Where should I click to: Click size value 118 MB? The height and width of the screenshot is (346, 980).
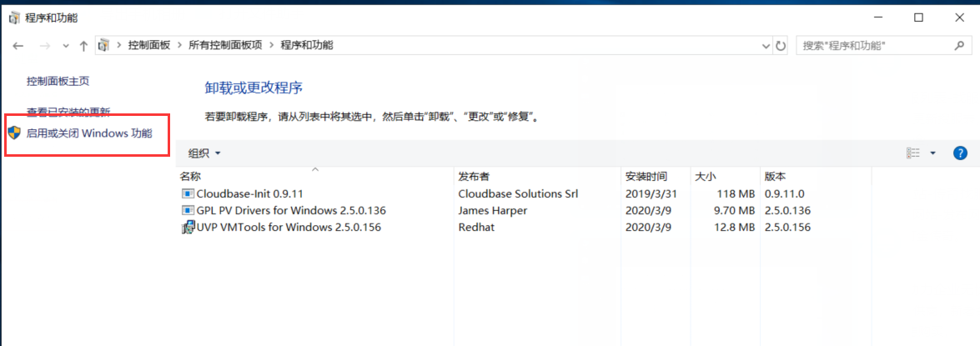coord(735,193)
